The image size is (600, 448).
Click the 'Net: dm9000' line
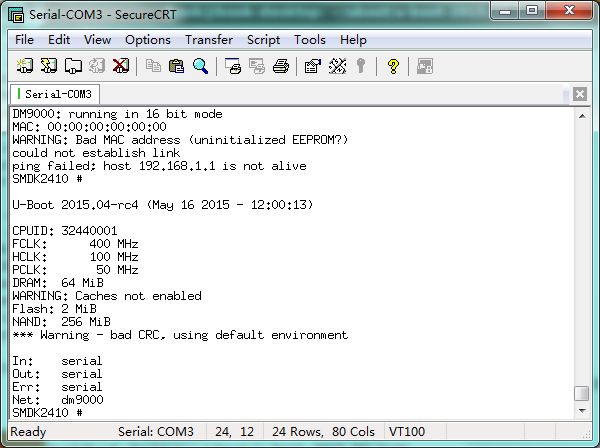(x=58, y=400)
